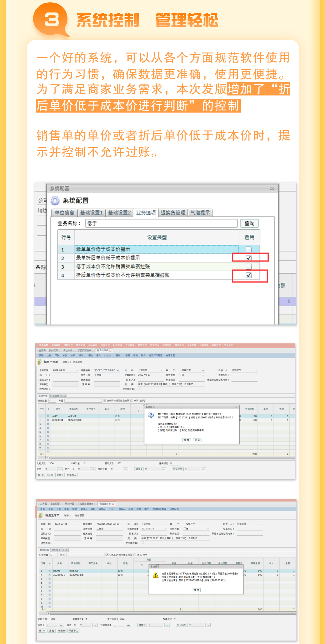The height and width of the screenshot is (644, 325).
Task: Click the gear icon beside 系统配置 heading
Action: point(55,200)
